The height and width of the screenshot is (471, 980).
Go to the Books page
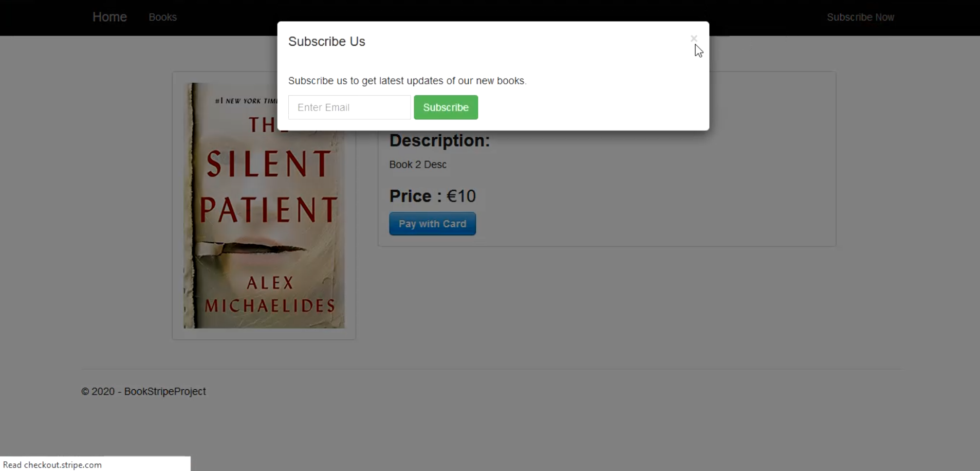pos(162,17)
